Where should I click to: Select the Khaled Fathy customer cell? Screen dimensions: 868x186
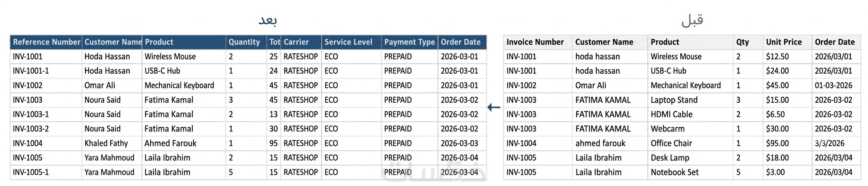[x=112, y=143]
